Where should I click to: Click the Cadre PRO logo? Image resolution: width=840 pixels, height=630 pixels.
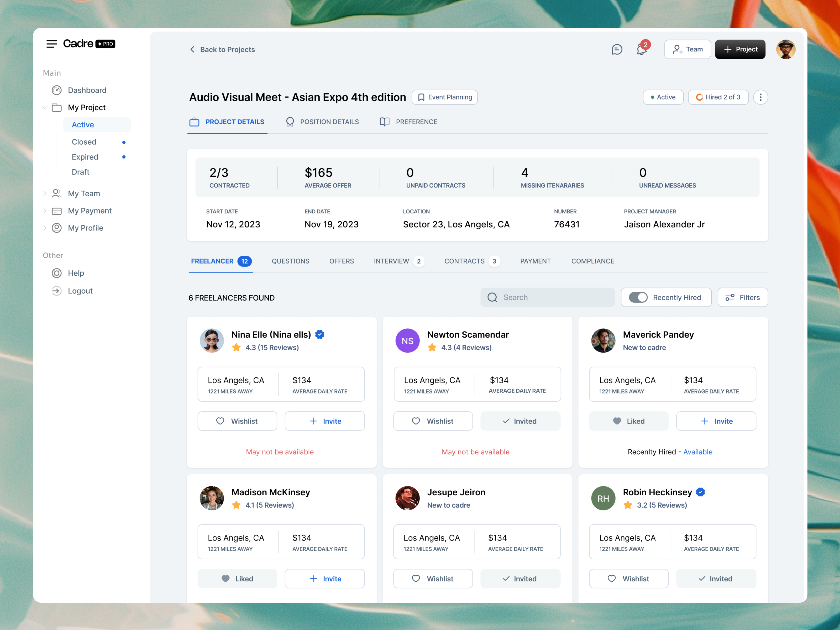click(89, 44)
